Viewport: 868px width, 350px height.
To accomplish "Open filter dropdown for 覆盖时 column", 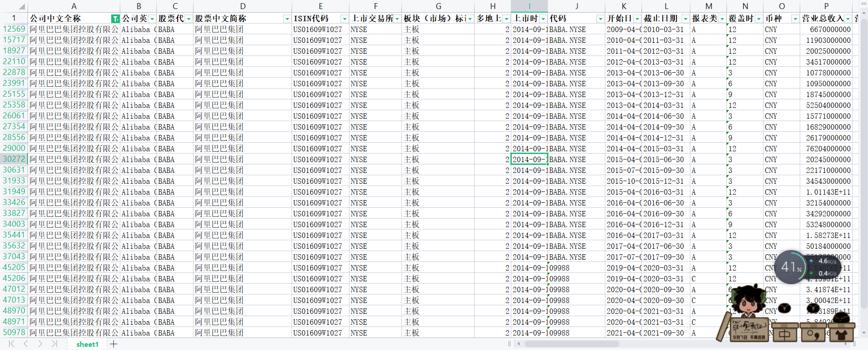I will pyautogui.click(x=759, y=19).
